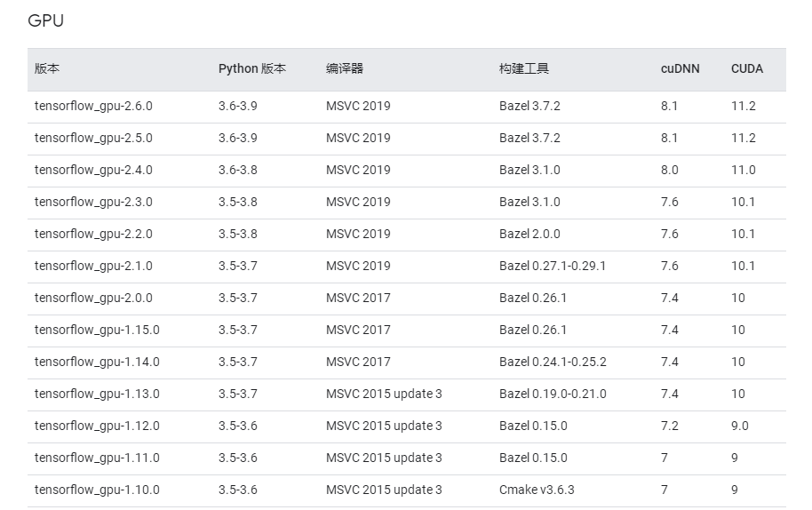
Task: Select the tensorflow_gpu-1.11.0 cell
Action: pyautogui.click(x=97, y=458)
